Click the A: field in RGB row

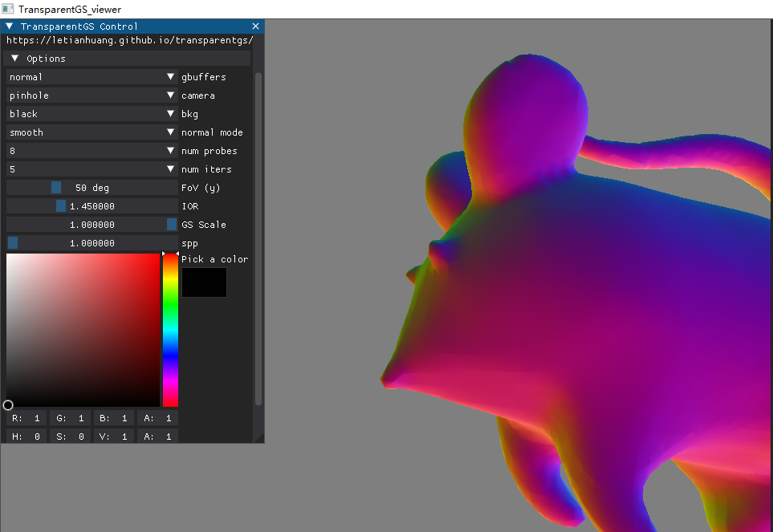(x=158, y=418)
